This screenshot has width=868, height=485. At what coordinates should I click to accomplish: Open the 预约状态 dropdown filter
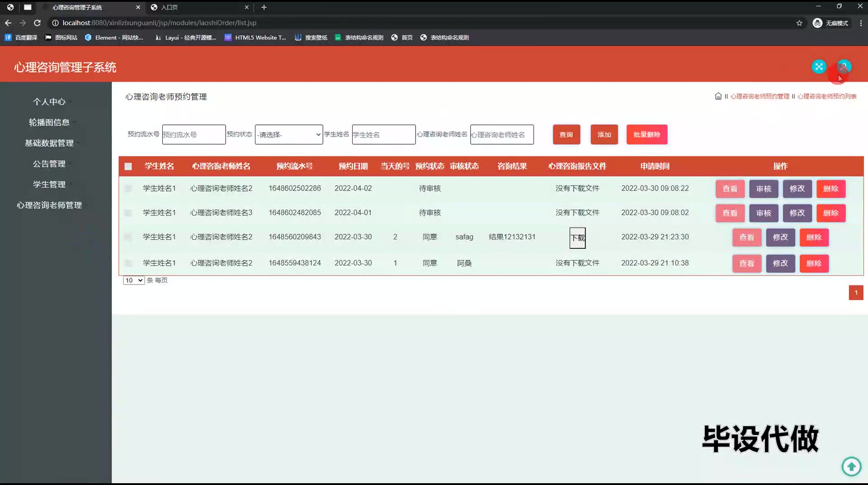(x=288, y=135)
